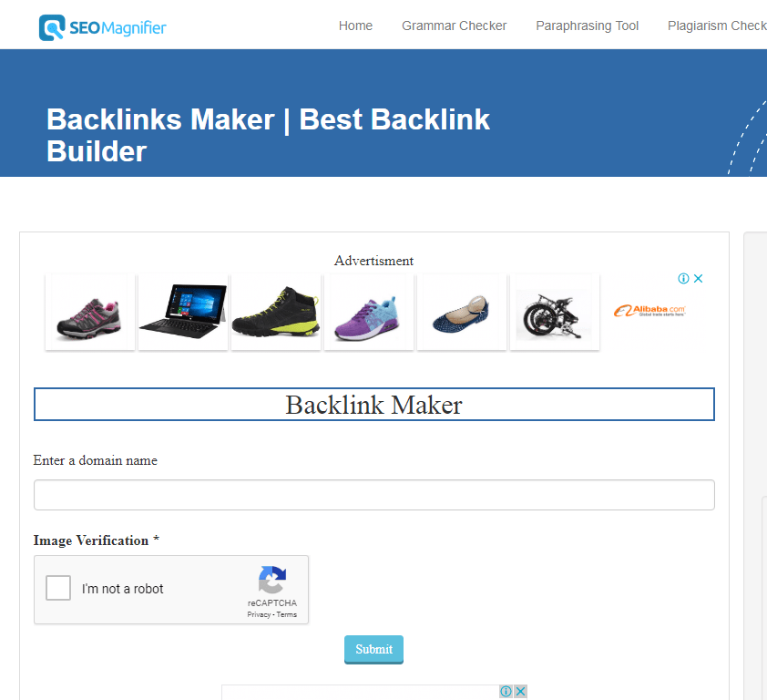Open reCAPTCHA Privacy link
767x700 pixels.
coord(259,615)
